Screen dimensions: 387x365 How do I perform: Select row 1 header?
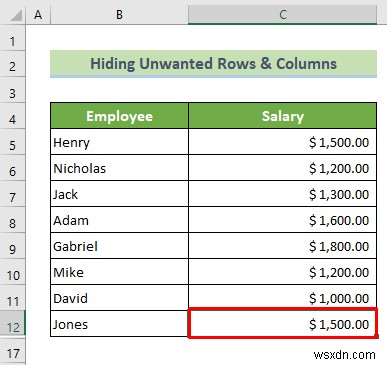click(12, 38)
